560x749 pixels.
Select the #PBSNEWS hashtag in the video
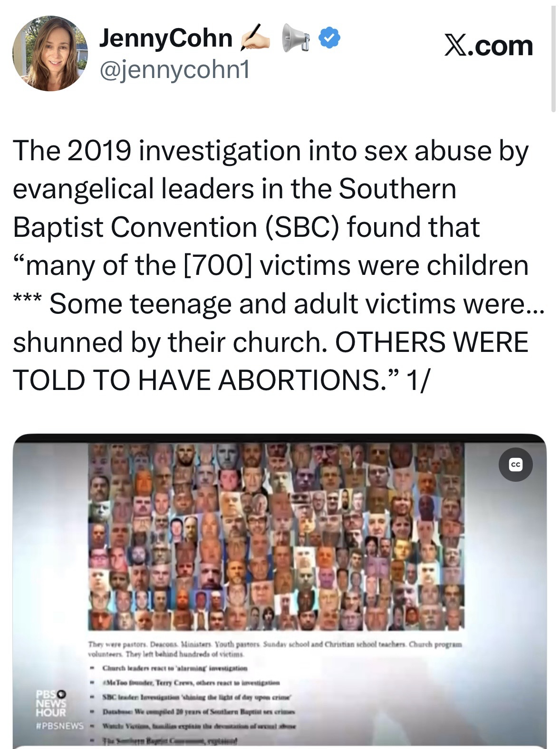(x=60, y=726)
